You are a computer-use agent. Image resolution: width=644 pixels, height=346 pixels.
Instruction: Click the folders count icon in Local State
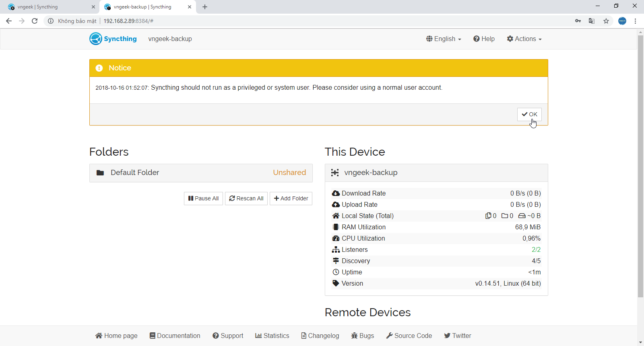tap(505, 216)
